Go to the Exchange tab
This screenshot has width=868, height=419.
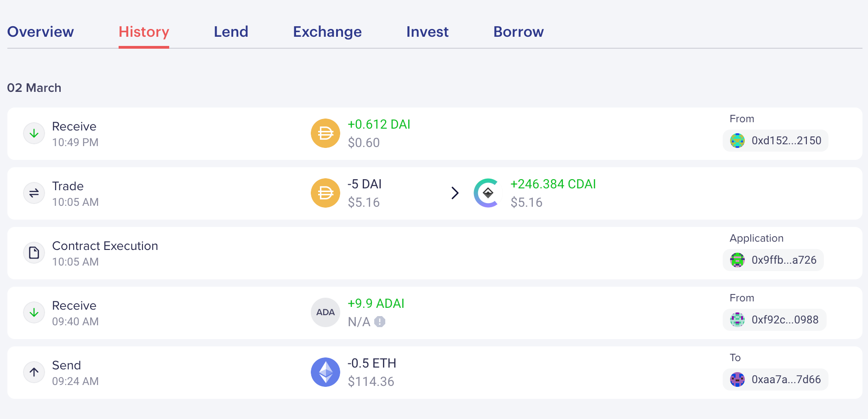[x=327, y=32]
